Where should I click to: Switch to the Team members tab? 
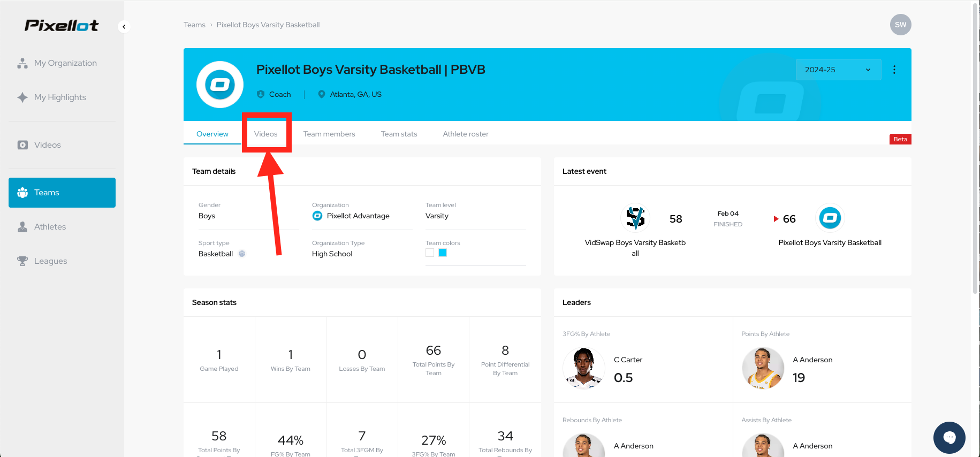coord(329,134)
